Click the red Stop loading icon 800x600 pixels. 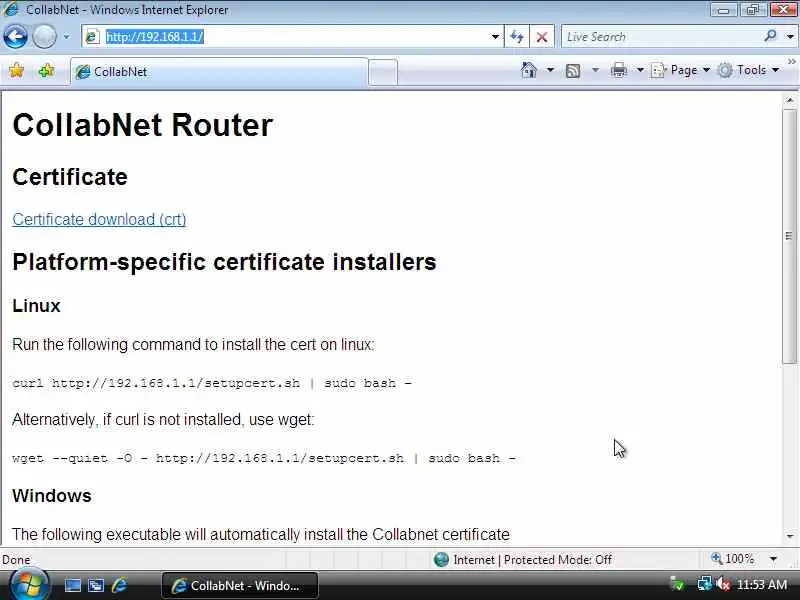[x=542, y=37]
